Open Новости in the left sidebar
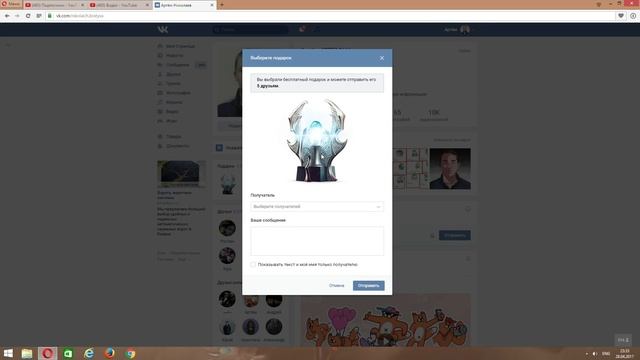The image size is (640, 360). [171, 56]
